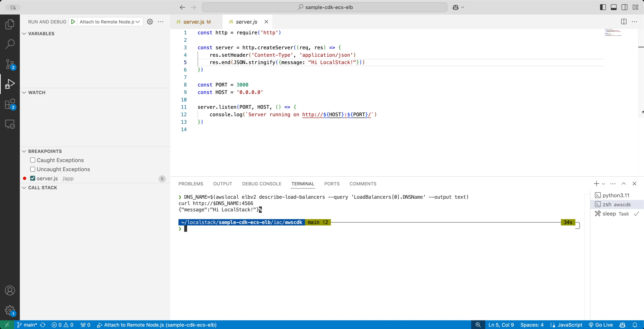Start debugging with the play button
The image size is (644, 329).
(x=73, y=22)
